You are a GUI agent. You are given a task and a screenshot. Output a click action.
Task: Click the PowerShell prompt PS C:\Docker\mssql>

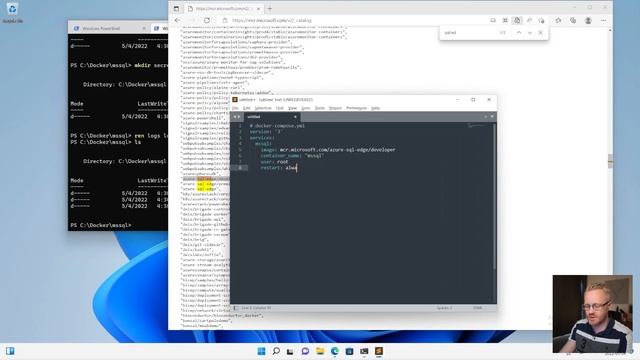pos(101,225)
